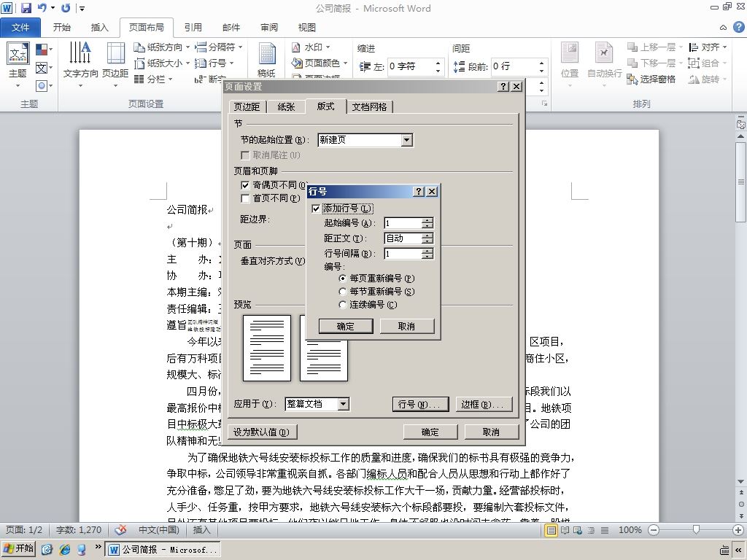Image resolution: width=747 pixels, height=560 pixels.
Task: Click the zoom slider handle in the status bar
Action: pos(696,530)
